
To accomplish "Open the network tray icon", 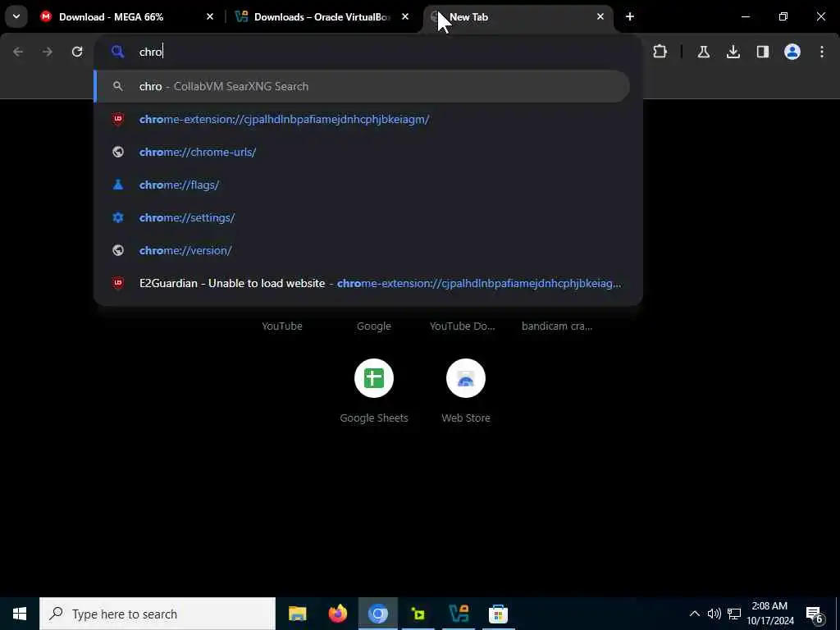I will pos(734,614).
